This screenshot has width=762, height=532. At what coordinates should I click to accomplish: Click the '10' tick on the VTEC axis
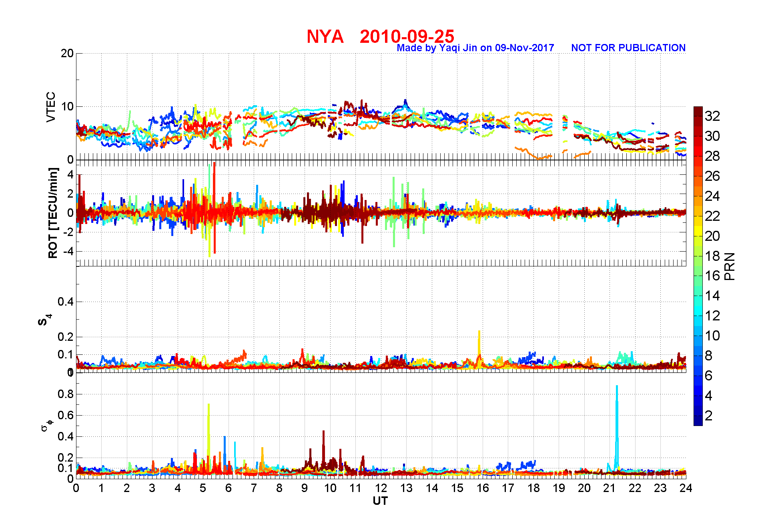(x=67, y=106)
